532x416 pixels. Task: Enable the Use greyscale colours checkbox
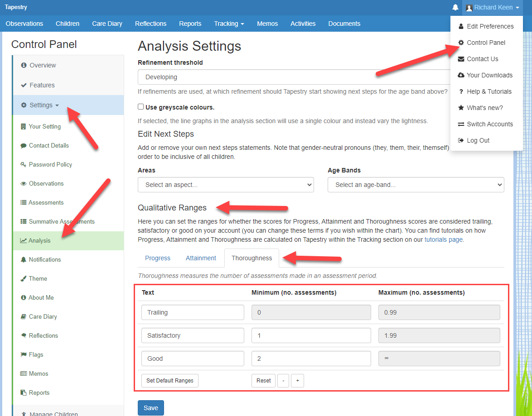(x=141, y=107)
